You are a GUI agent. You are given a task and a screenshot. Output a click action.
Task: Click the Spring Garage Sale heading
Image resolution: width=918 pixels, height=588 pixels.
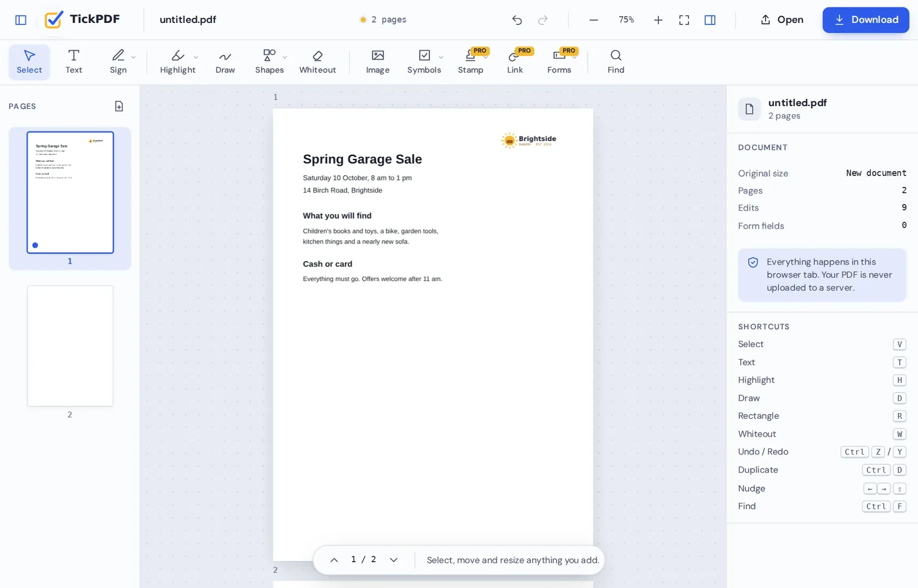[362, 159]
